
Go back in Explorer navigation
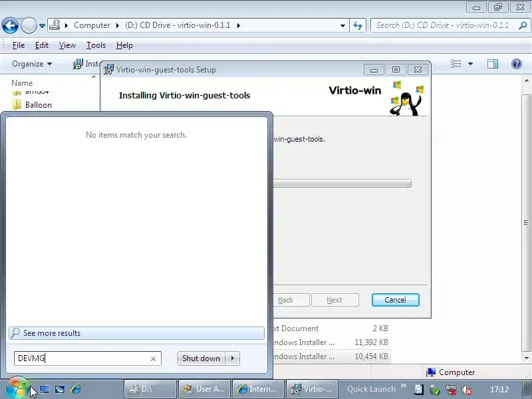pos(10,25)
